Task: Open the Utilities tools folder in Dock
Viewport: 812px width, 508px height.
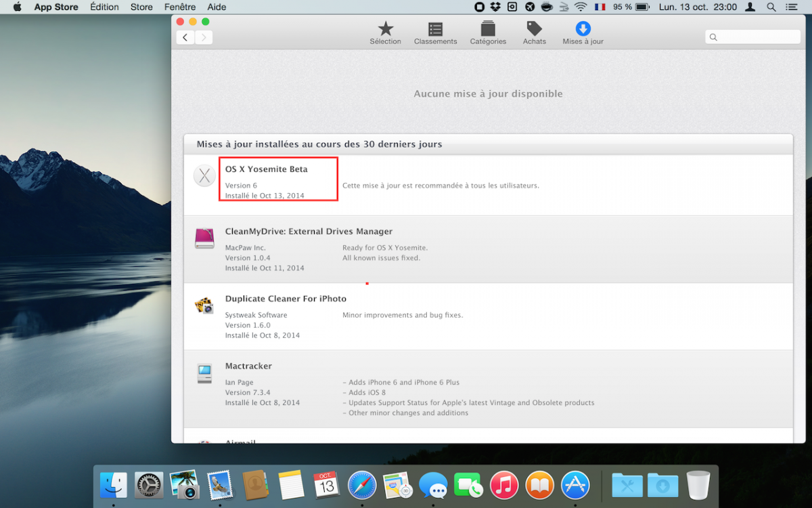Action: (627, 485)
